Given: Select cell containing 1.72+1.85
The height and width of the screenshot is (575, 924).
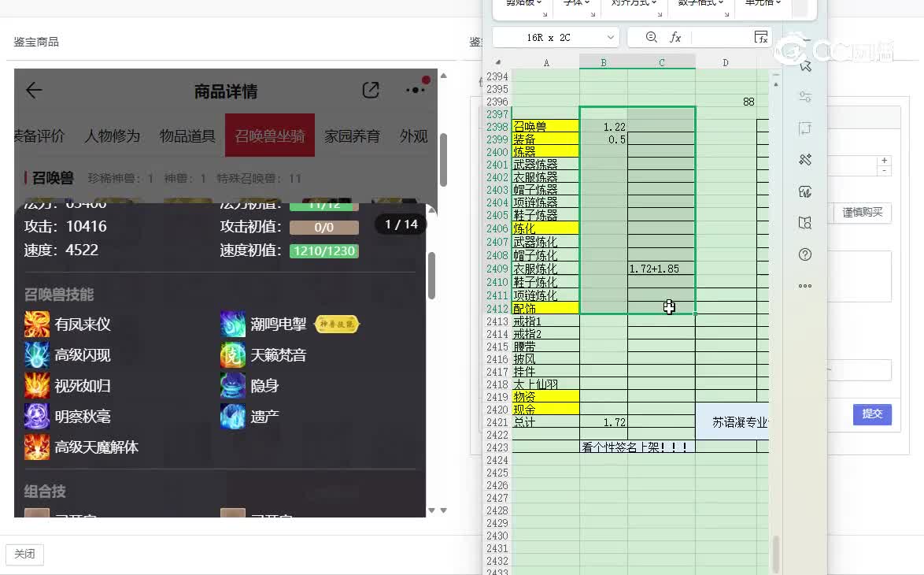Looking at the screenshot, I should click(661, 269).
